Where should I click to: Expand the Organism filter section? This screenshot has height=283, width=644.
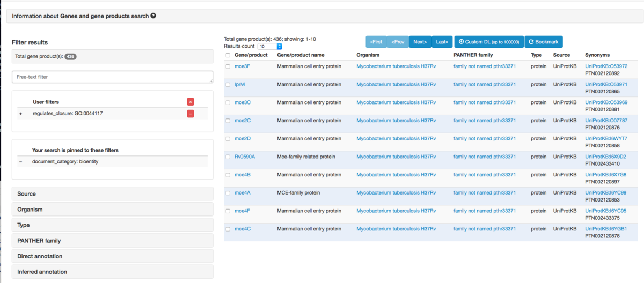coord(113,210)
